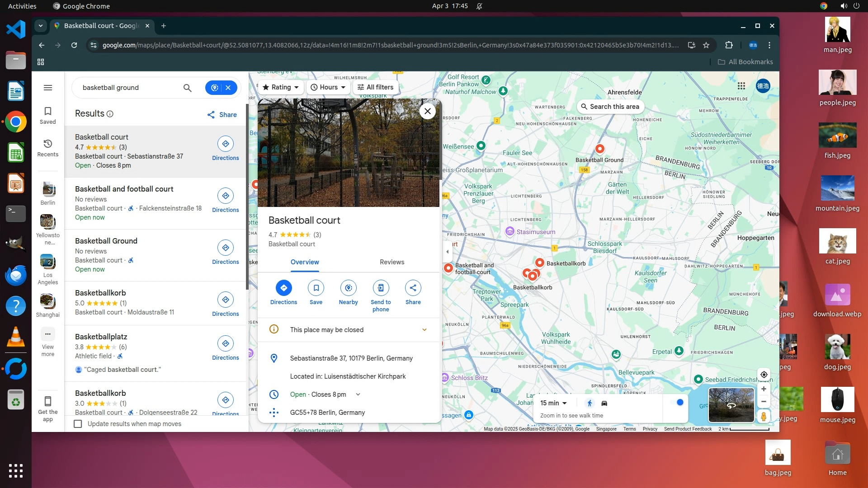
Task: Select the walking travel mode
Action: (x=589, y=403)
